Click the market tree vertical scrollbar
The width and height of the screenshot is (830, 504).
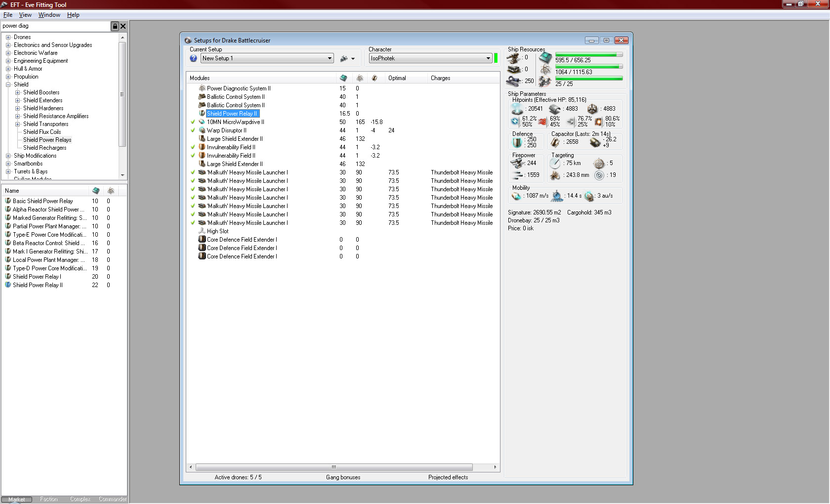pos(122,94)
